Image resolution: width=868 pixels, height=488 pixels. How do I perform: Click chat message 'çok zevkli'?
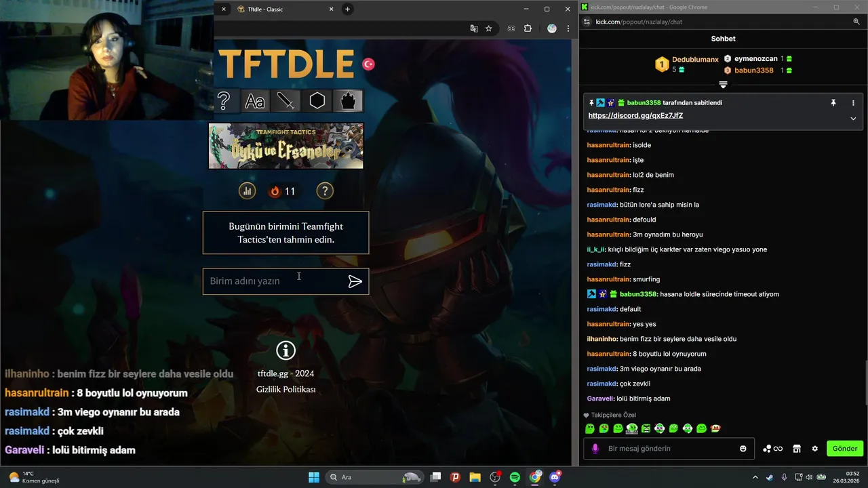[x=635, y=384]
